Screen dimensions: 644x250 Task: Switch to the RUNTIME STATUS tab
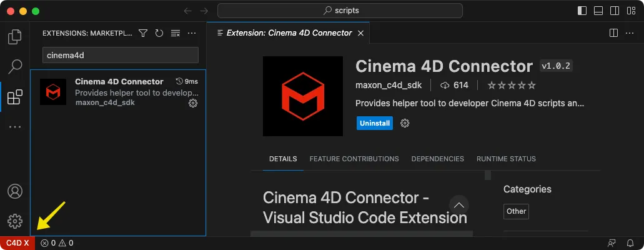click(x=506, y=159)
